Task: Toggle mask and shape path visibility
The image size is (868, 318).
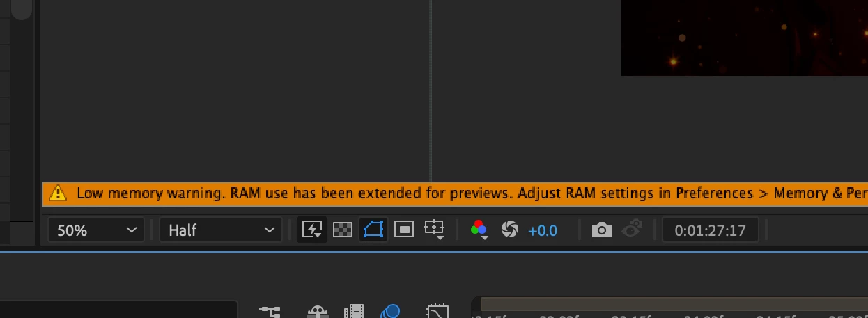Action: point(373,230)
